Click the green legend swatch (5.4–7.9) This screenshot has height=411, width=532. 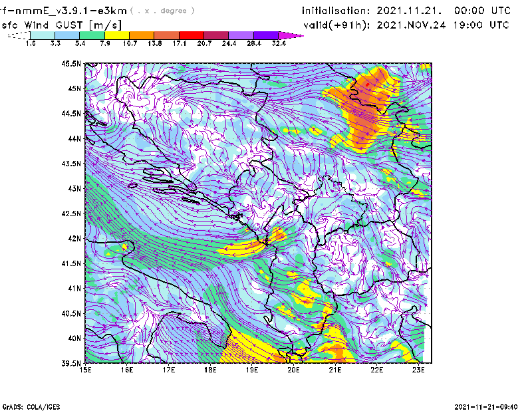coord(92,35)
